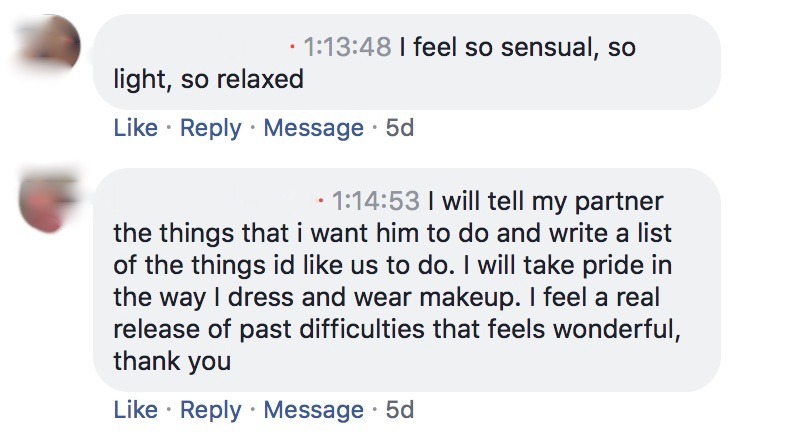
Task: Open the 5d timestamp of the second comment
Action: click(399, 410)
